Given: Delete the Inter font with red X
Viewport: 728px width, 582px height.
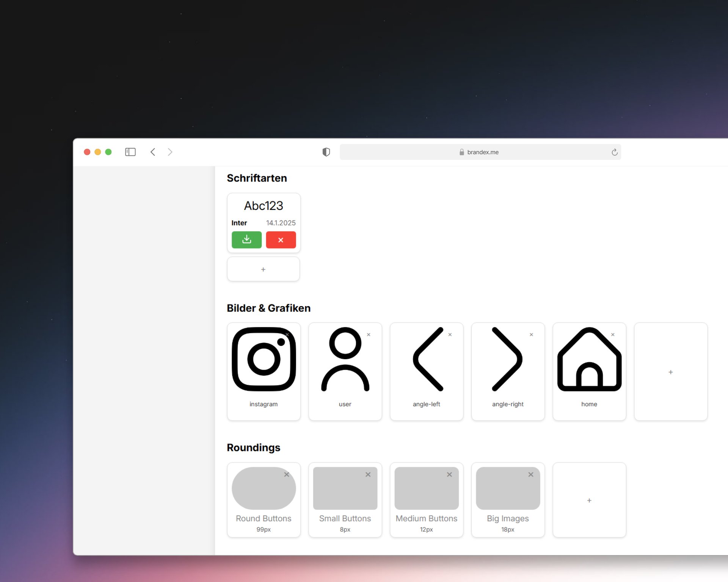Looking at the screenshot, I should tap(281, 240).
